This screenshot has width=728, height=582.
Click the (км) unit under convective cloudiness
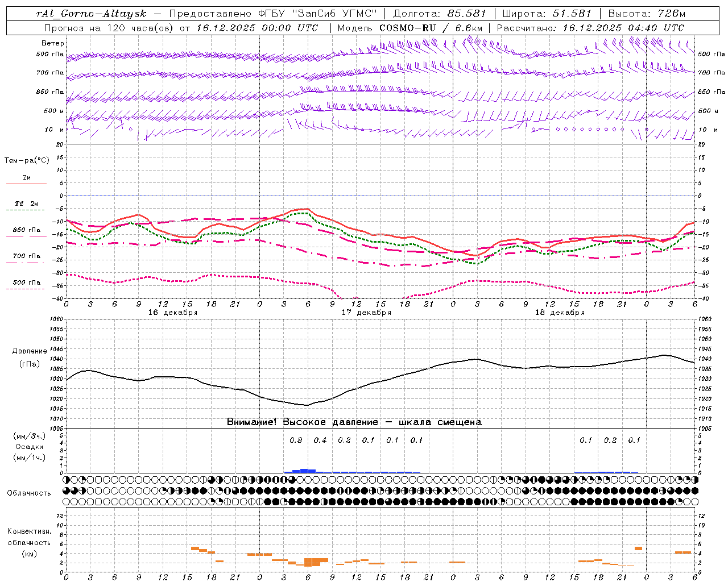[29, 554]
